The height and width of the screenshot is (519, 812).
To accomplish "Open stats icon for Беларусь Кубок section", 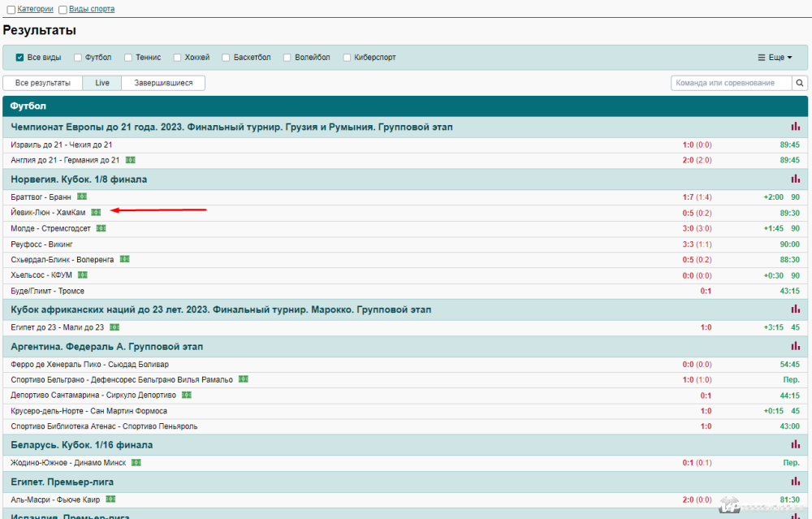I will pos(795,445).
